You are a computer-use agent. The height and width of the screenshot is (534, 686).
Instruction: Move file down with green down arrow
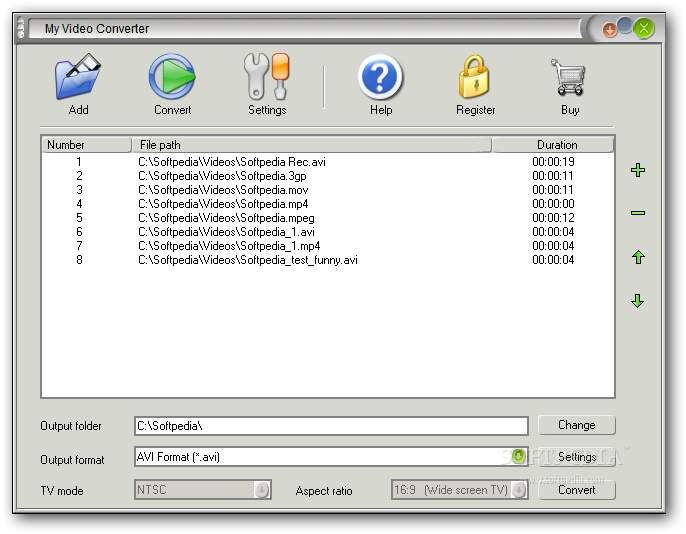point(638,301)
